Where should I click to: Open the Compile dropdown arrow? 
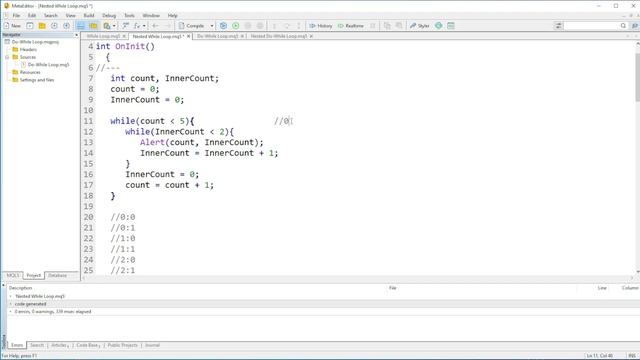[x=212, y=26]
